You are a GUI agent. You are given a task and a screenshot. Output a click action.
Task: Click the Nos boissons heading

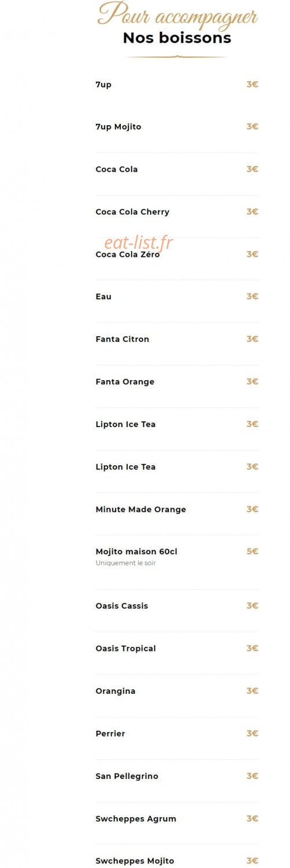(x=177, y=38)
